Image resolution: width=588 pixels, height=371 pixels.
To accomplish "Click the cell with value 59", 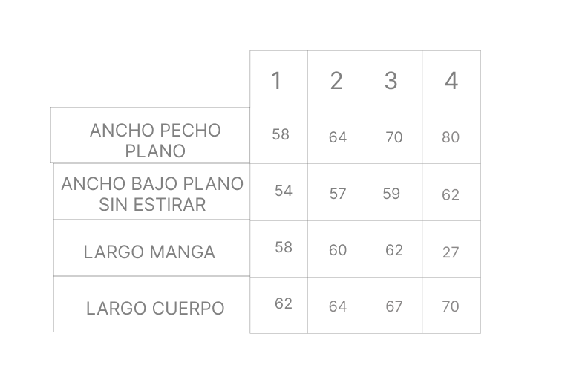I will point(391,194).
